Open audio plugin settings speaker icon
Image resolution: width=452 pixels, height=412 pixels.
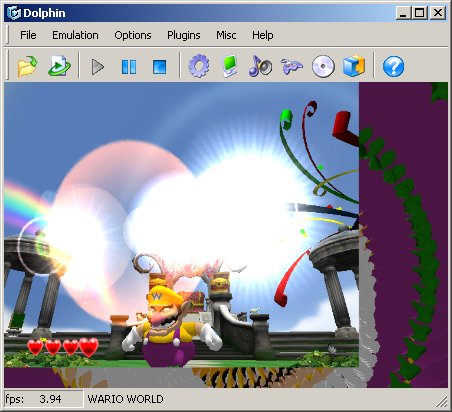coord(260,66)
